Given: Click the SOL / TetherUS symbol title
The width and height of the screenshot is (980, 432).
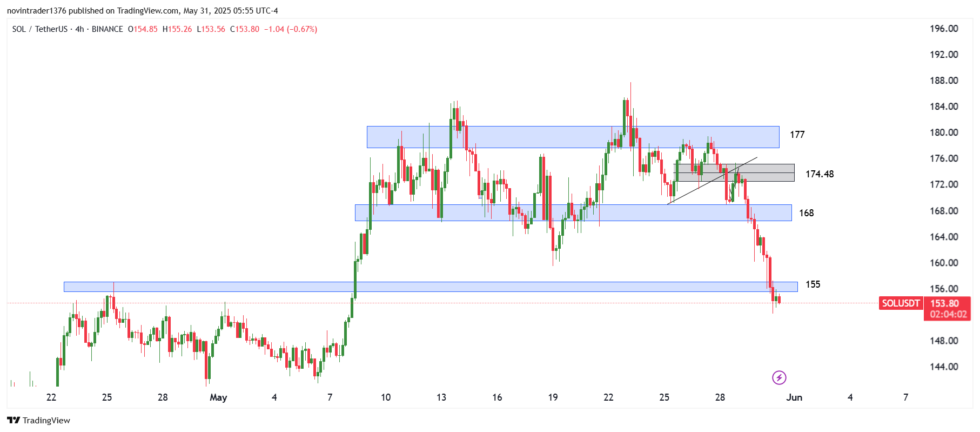Looking at the screenshot, I should click(40, 29).
